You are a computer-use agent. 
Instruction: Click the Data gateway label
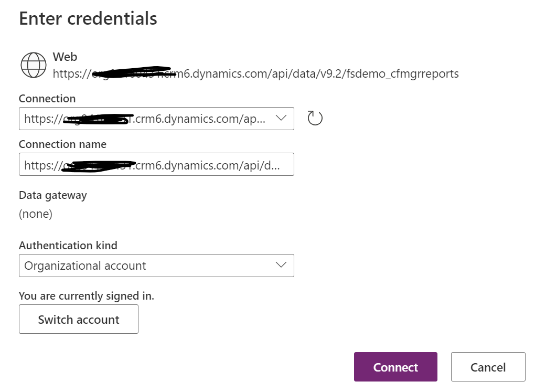point(53,195)
